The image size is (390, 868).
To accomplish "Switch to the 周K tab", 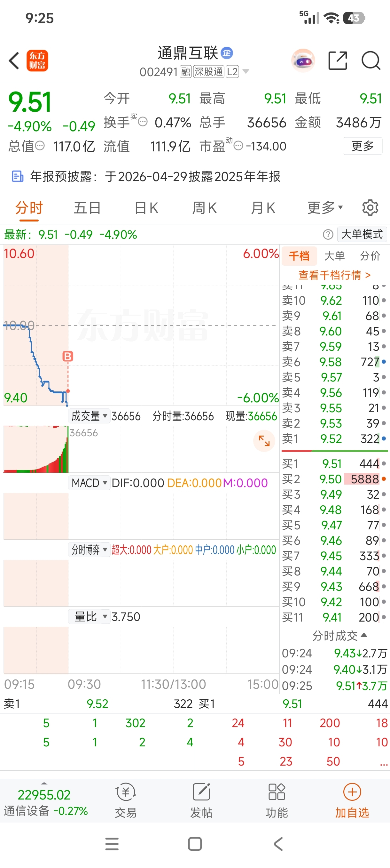I will 205,208.
